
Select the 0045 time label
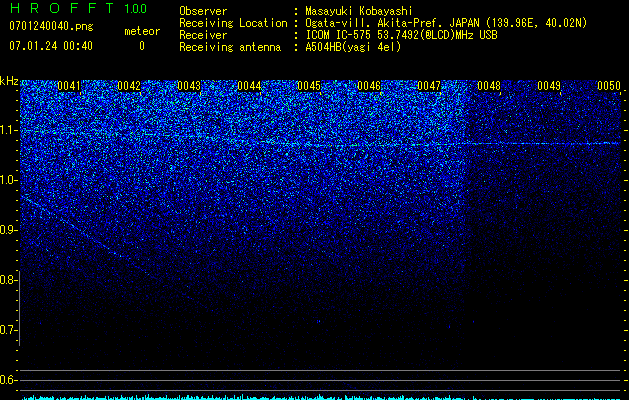(x=308, y=86)
